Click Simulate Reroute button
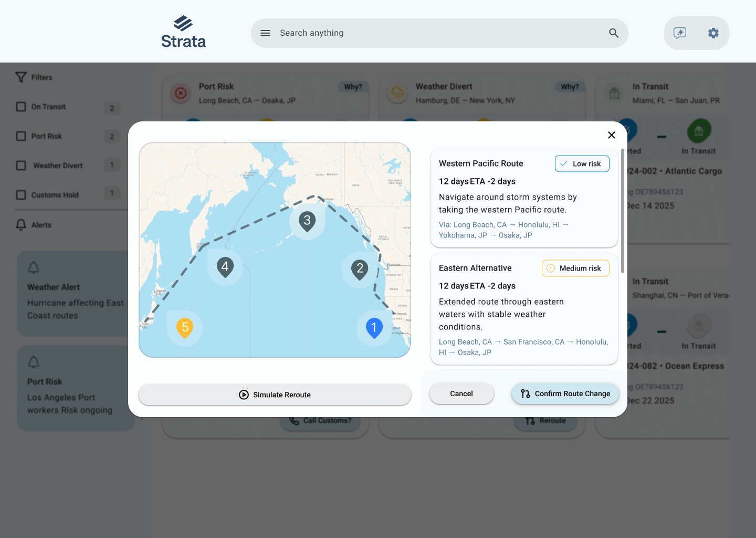 [275, 395]
